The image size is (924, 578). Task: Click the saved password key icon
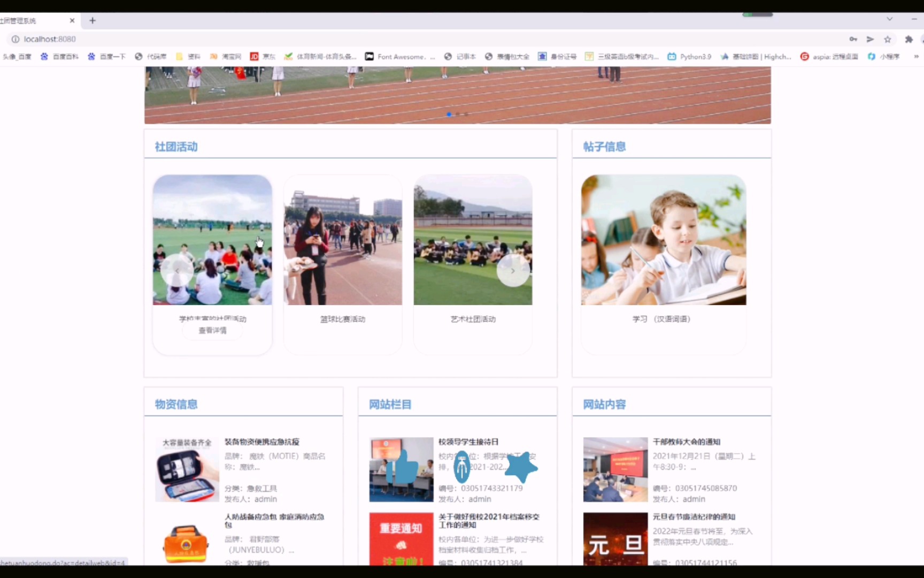[853, 39]
